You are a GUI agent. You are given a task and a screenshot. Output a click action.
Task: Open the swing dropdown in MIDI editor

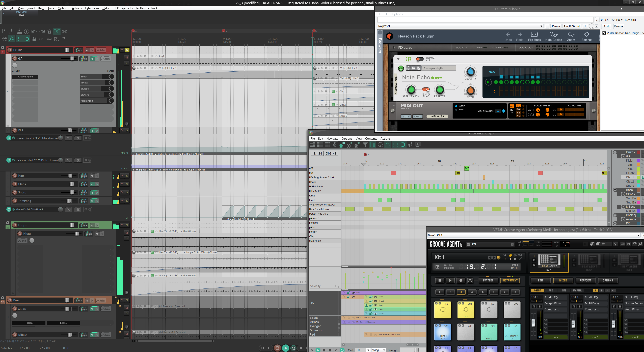pos(379,350)
